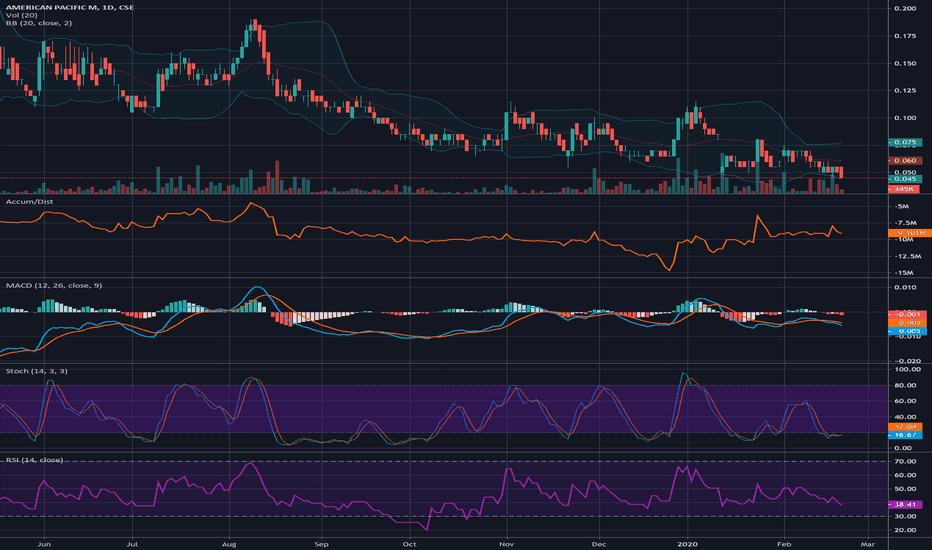The width and height of the screenshot is (932, 550).
Task: Select the Stoch (14, 3, 3) legend
Action: [x=36, y=371]
